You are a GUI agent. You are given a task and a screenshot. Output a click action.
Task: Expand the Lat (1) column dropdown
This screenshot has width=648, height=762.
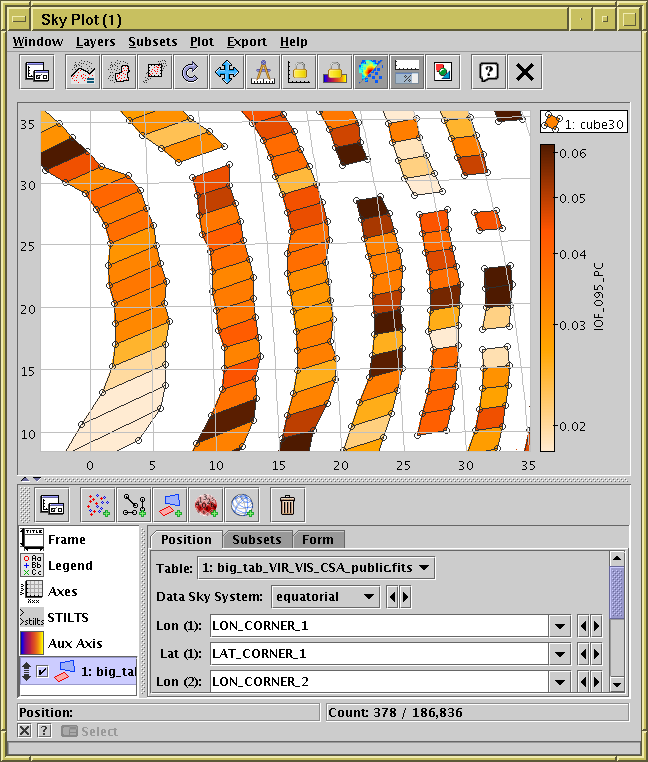[560, 654]
